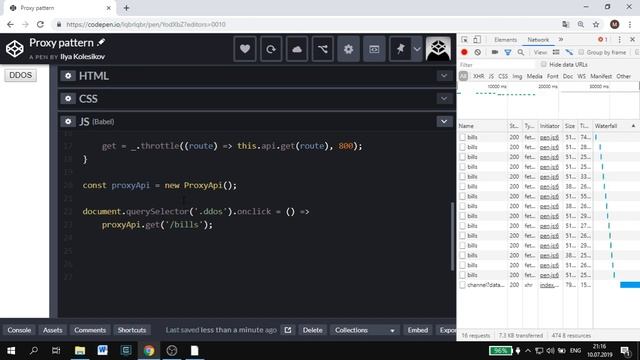Image resolution: width=640 pixels, height=360 pixels.
Task: Click the Embed button
Action: 418,330
